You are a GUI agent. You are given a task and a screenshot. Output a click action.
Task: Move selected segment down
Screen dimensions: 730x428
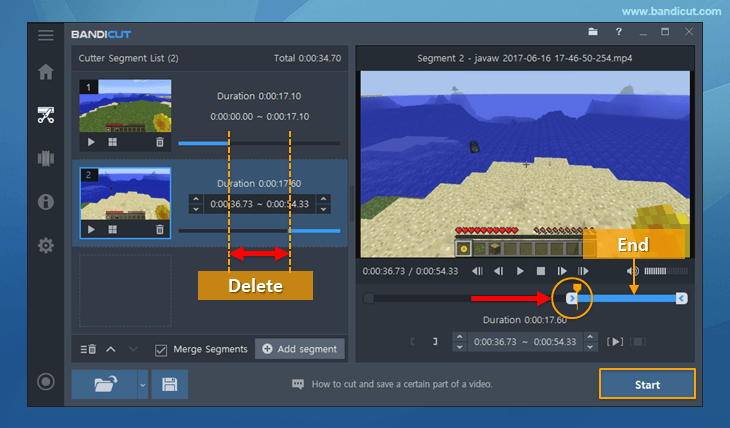click(x=133, y=349)
